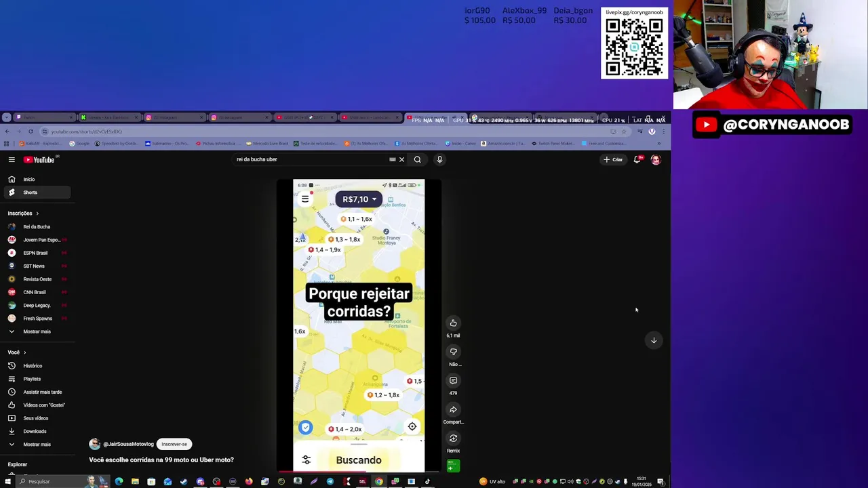Clear the search box with the X
The image size is (868, 488).
(x=401, y=160)
